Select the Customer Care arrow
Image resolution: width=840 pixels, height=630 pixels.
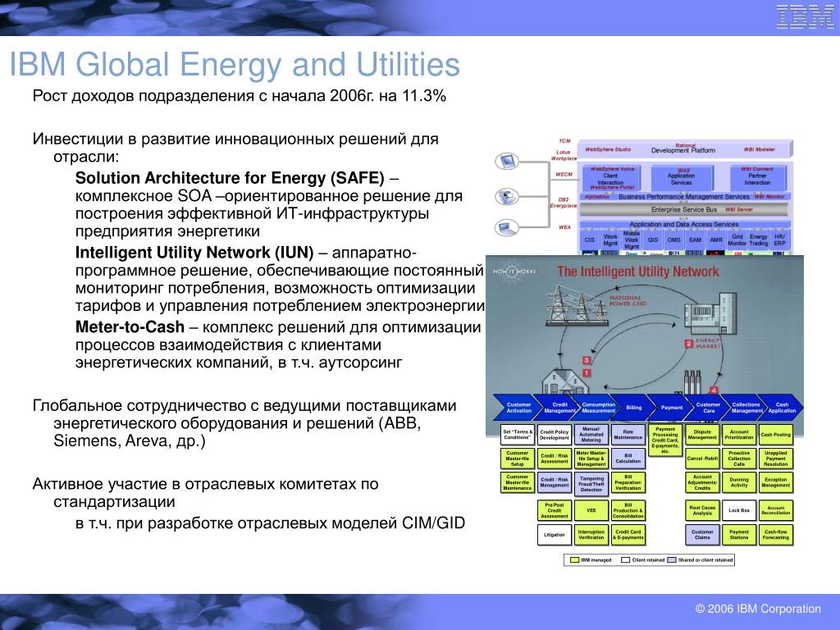click(707, 408)
